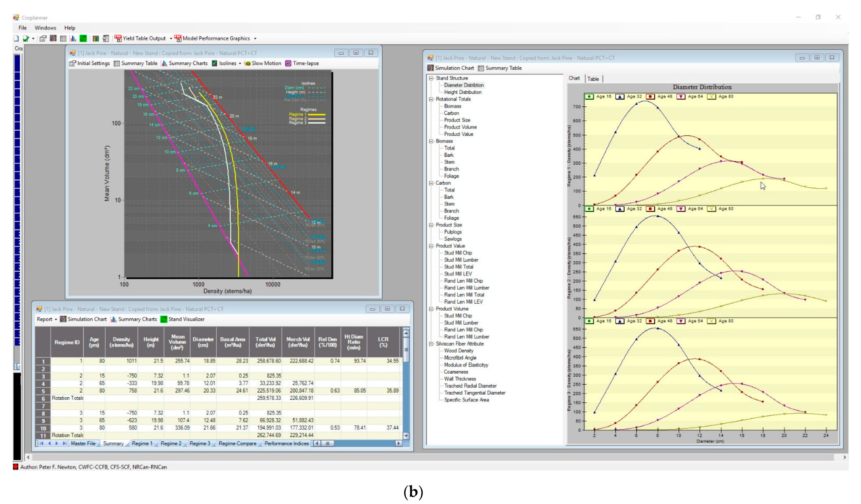This screenshot has width=861, height=504.
Task: Toggle Age 80 series in top chart legend
Action: [711, 97]
